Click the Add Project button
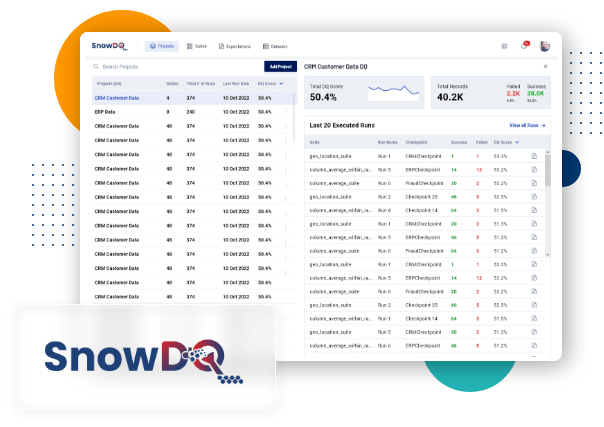 (x=280, y=67)
